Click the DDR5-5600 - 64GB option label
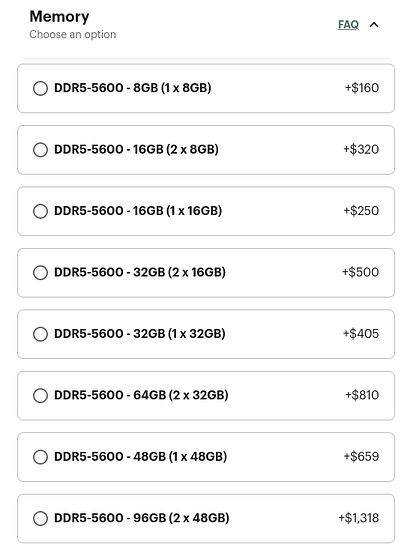Screen dimensions: 415x550 (x=141, y=395)
